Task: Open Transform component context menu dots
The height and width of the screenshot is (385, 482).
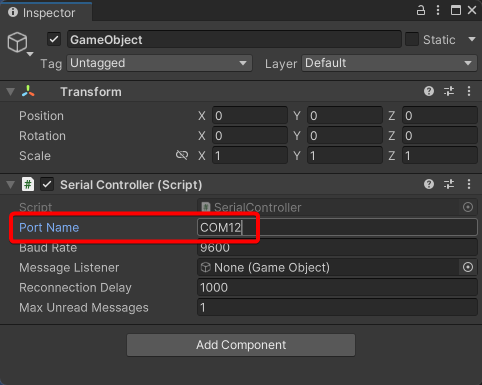Action: point(469,91)
